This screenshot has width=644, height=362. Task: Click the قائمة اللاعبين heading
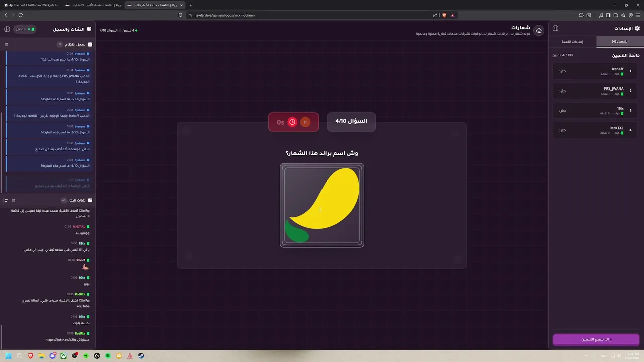pyautogui.click(x=626, y=55)
